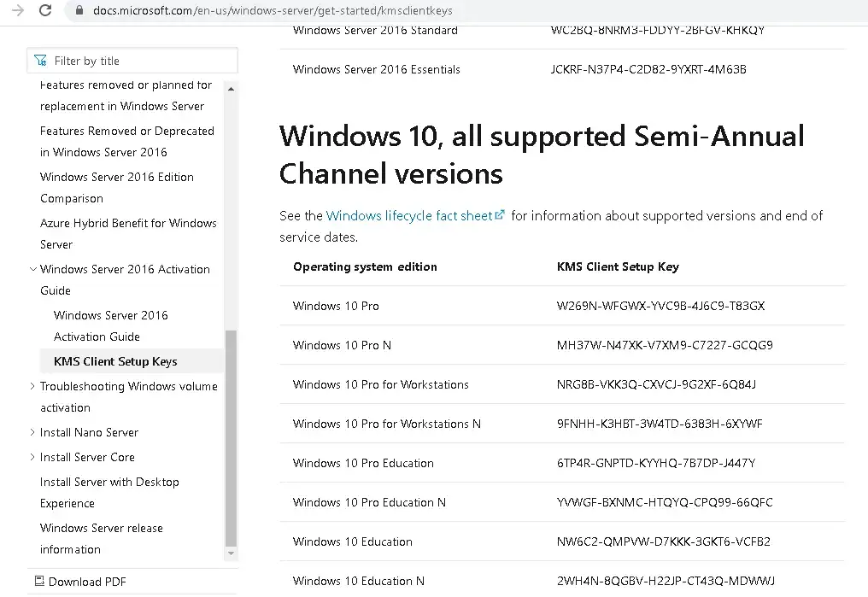Image resolution: width=868 pixels, height=597 pixels.
Task: Click the Filter by title input box
Action: click(137, 60)
